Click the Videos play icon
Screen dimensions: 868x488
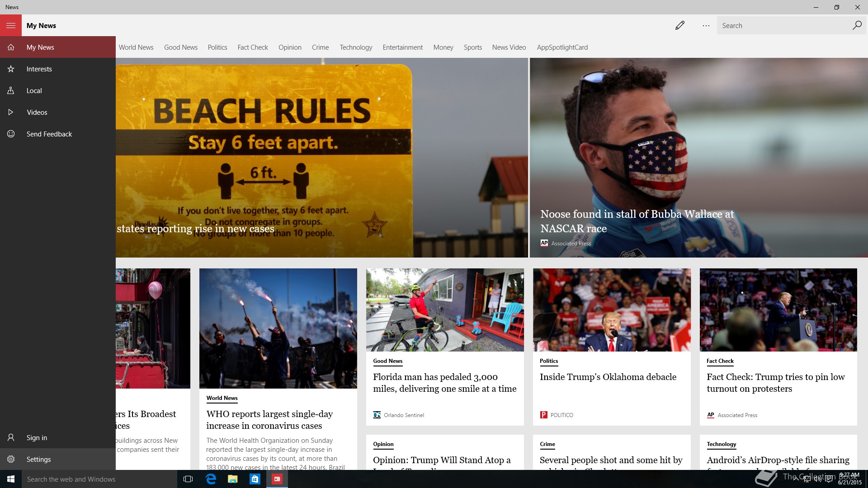11,113
